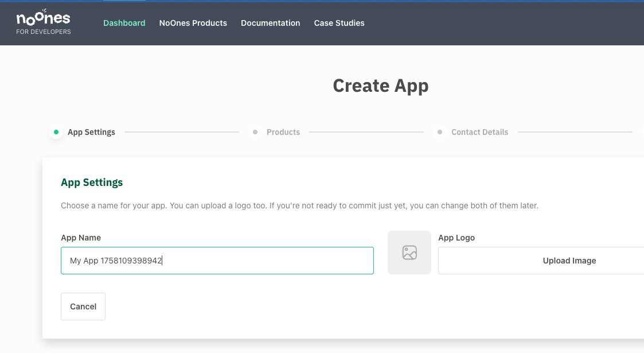Open the Case Studies nav link

point(339,23)
